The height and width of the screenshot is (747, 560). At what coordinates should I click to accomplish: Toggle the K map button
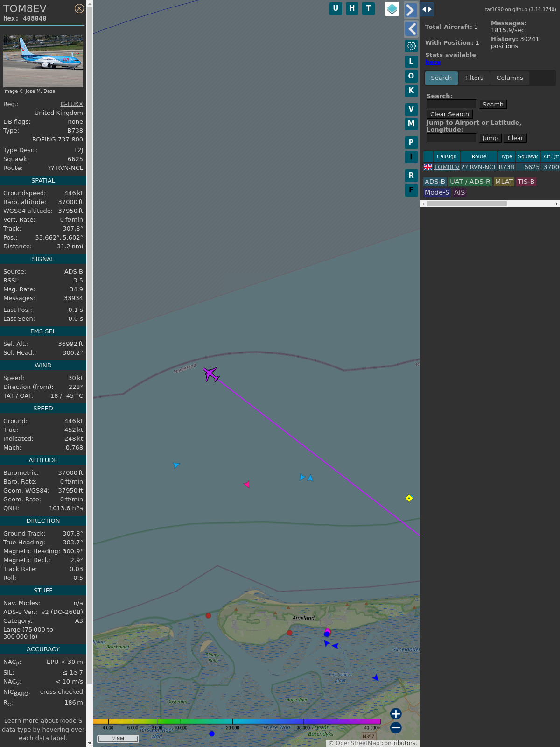point(411,91)
